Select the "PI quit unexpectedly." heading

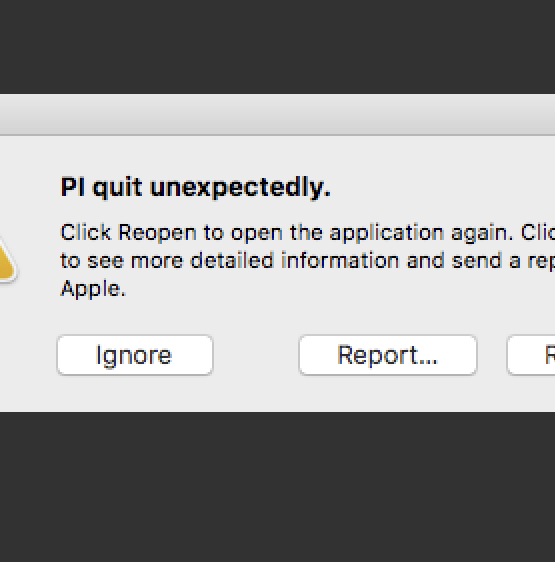click(x=196, y=188)
